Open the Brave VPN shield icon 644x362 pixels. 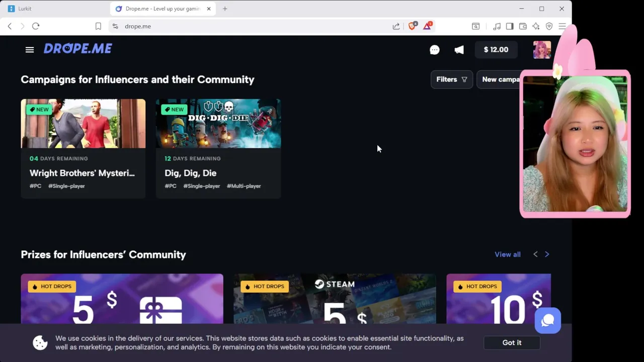pos(549,26)
